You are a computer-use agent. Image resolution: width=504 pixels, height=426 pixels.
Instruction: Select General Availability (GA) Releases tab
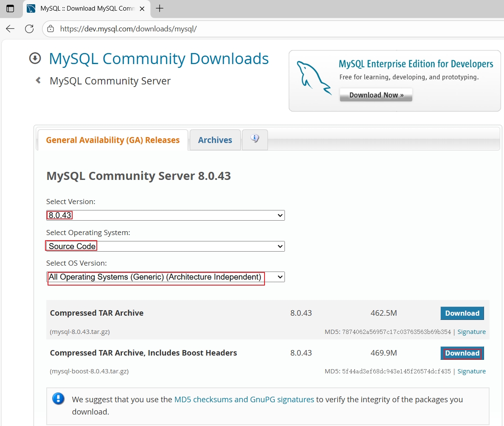point(113,140)
